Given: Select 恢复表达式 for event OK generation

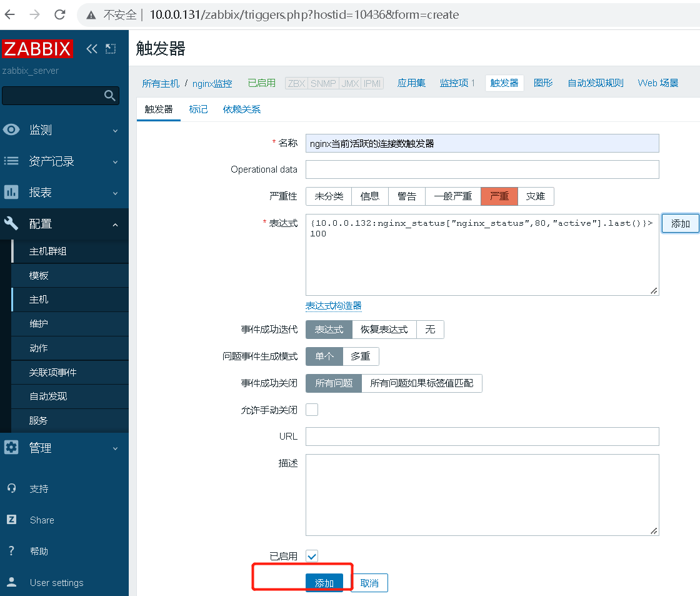Looking at the screenshot, I should point(384,330).
